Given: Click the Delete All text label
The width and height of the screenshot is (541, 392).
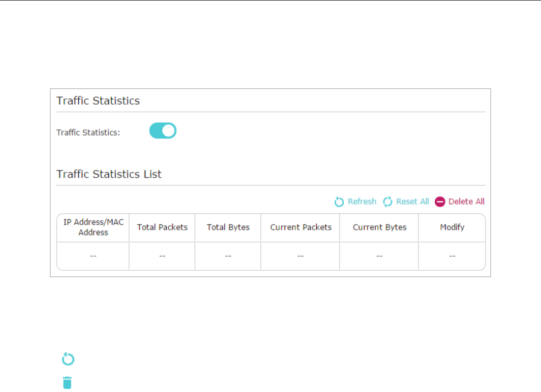Looking at the screenshot, I should pyautogui.click(x=466, y=202).
